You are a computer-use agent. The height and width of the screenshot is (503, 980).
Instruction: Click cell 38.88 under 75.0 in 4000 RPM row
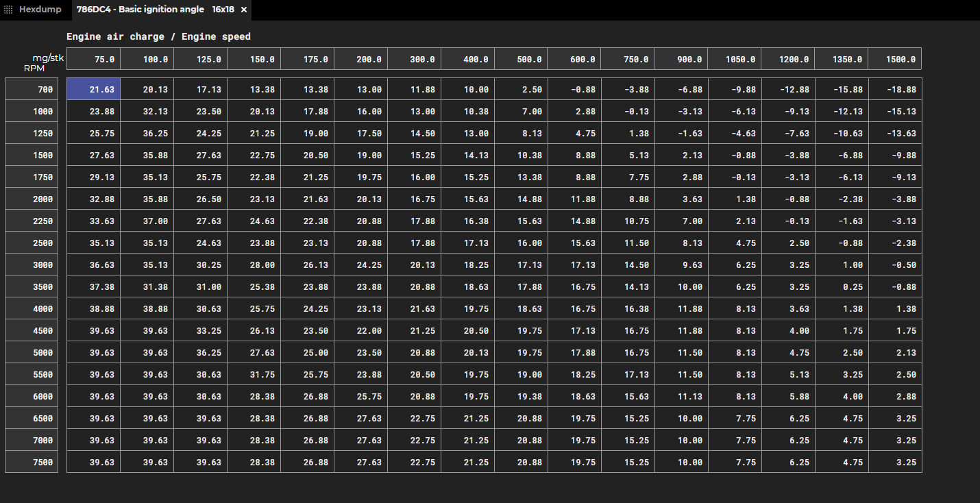click(93, 308)
